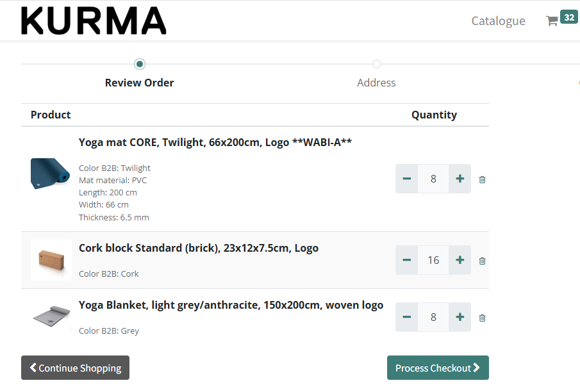
Task: Increase Yoga mat CORE quantity
Action: pyautogui.click(x=460, y=179)
